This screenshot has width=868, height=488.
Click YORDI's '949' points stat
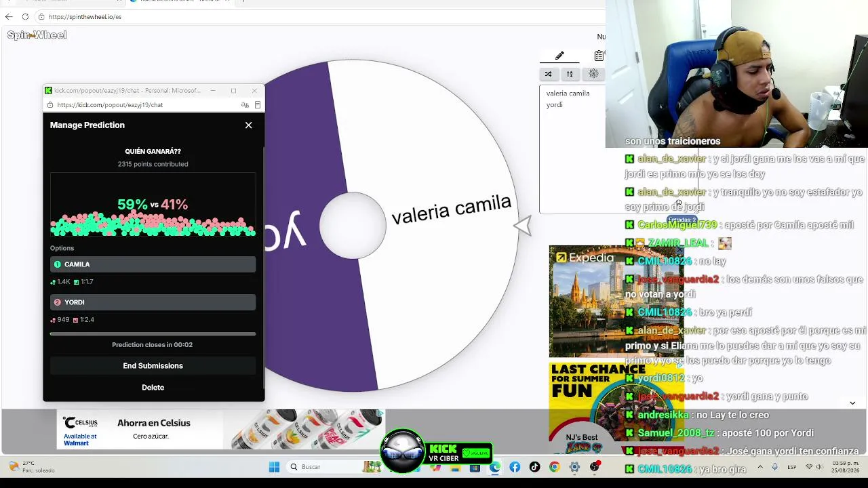[60, 320]
